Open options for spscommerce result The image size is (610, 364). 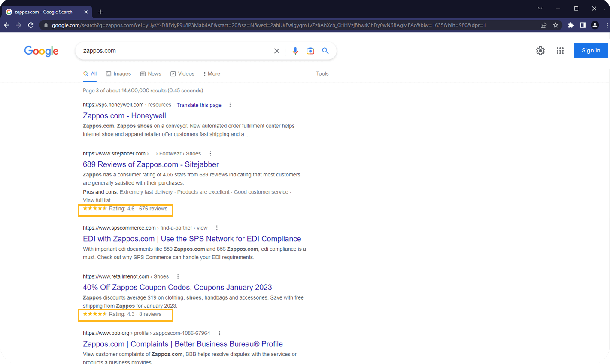tap(217, 228)
